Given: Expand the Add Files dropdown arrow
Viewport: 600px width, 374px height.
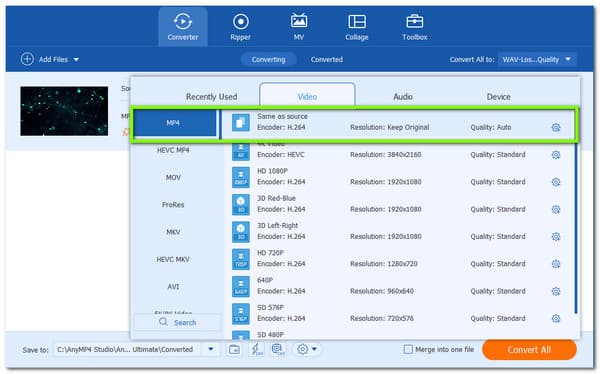Looking at the screenshot, I should click(76, 60).
